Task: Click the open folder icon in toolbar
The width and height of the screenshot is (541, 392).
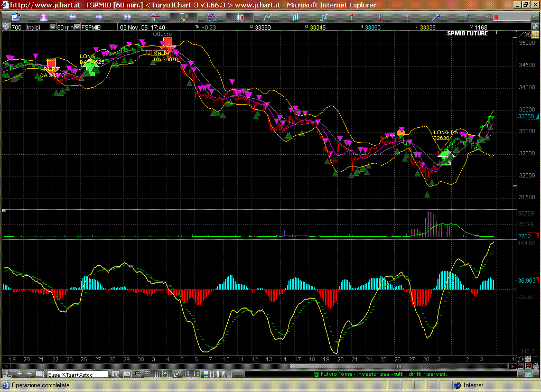Action: pos(16,17)
